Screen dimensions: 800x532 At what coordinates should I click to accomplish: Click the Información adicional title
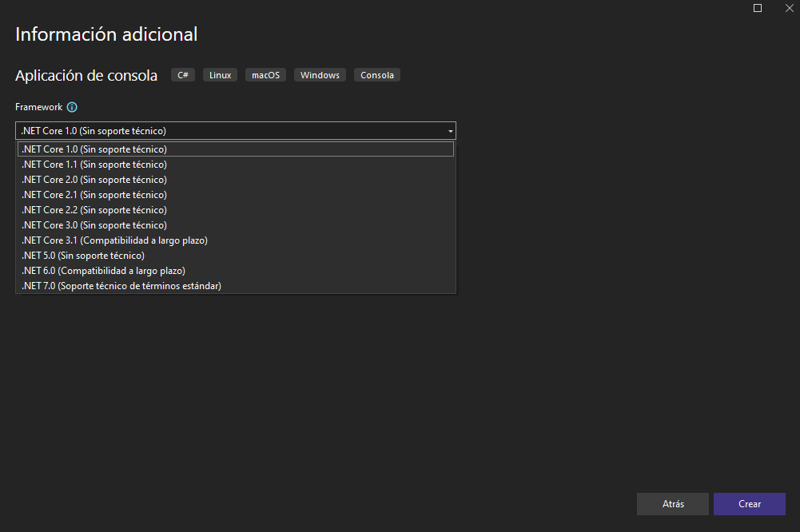(x=106, y=34)
